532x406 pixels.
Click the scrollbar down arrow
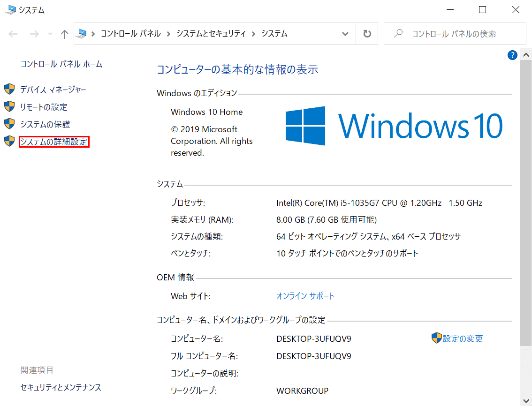pyautogui.click(x=526, y=401)
